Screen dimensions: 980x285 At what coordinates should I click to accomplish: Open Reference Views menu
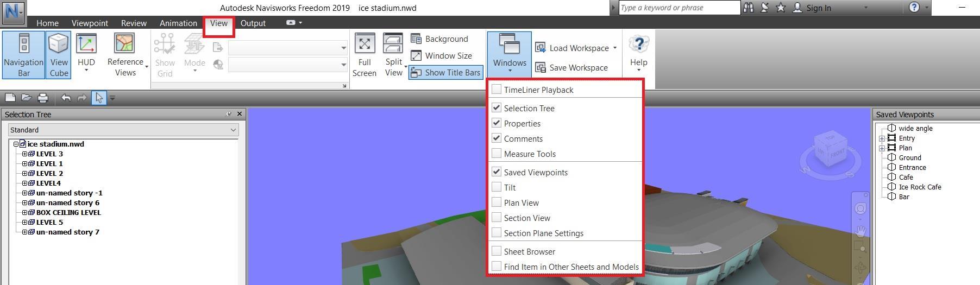[x=127, y=55]
